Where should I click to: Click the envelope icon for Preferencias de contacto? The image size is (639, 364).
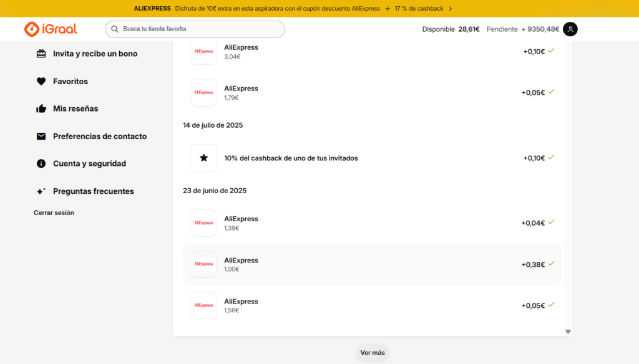coord(41,136)
